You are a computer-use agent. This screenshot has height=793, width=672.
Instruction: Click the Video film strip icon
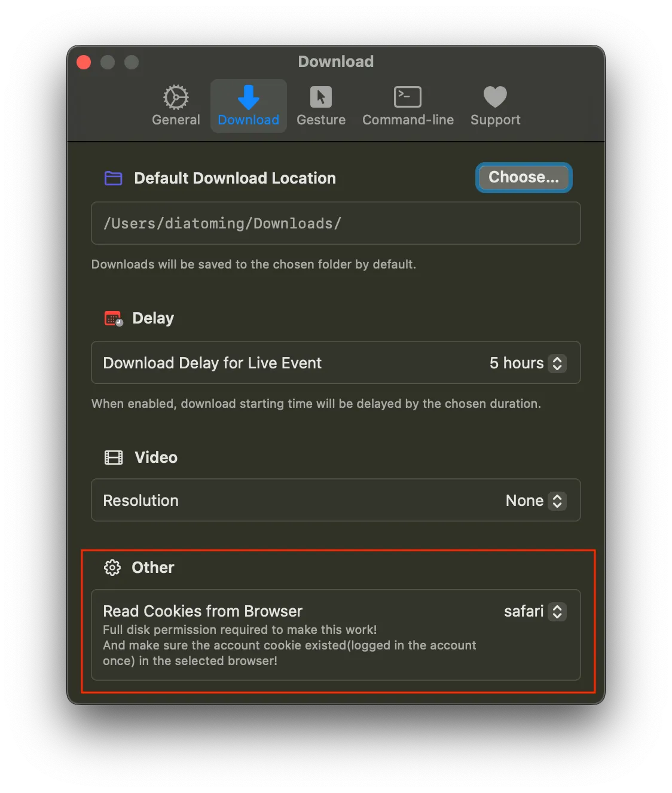pos(113,457)
